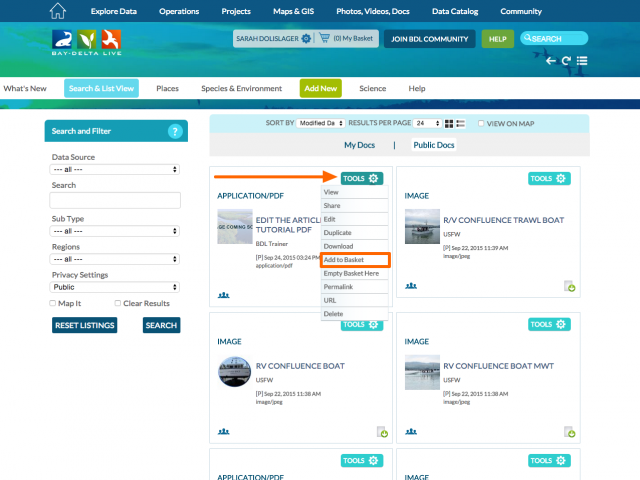640x480 pixels.
Task: Click the Join BDL Community button
Action: coord(428,38)
